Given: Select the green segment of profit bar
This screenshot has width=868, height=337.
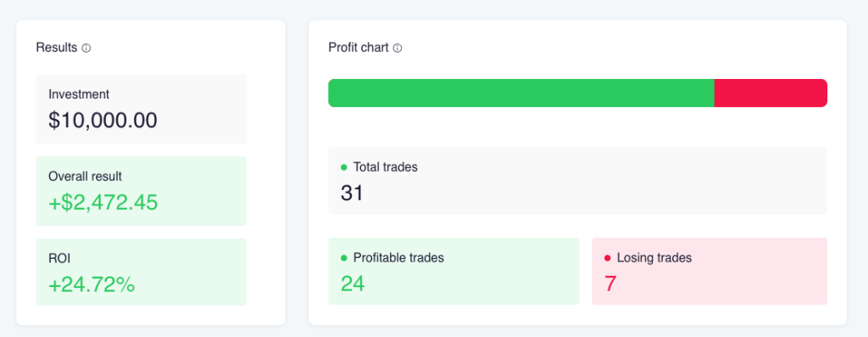Looking at the screenshot, I should point(521,93).
